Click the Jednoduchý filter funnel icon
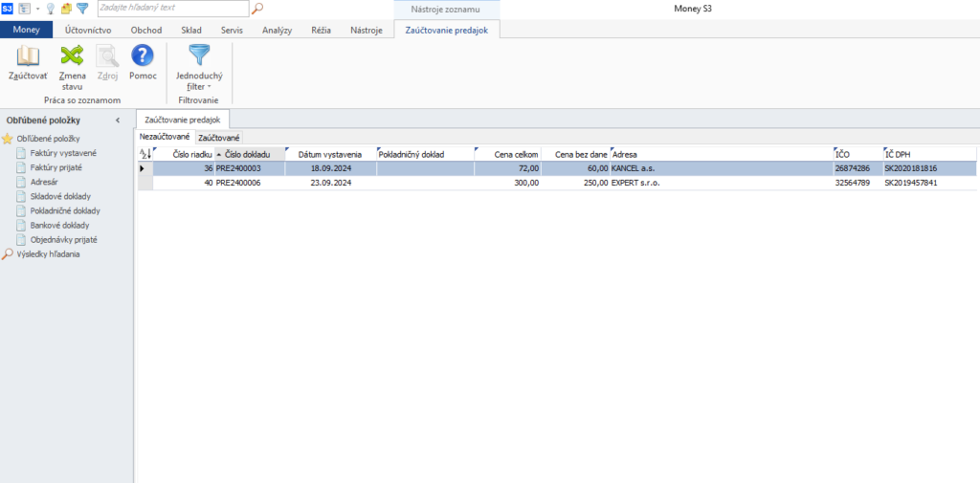This screenshot has width=980, height=483. click(199, 55)
